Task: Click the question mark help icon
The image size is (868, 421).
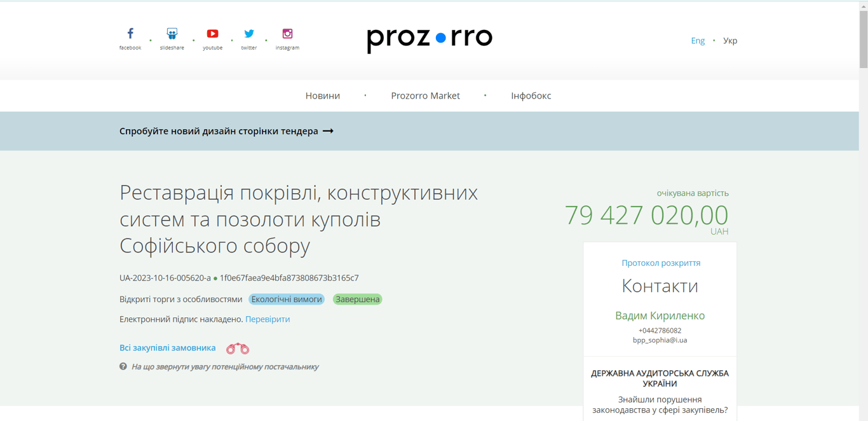Action: point(123,366)
